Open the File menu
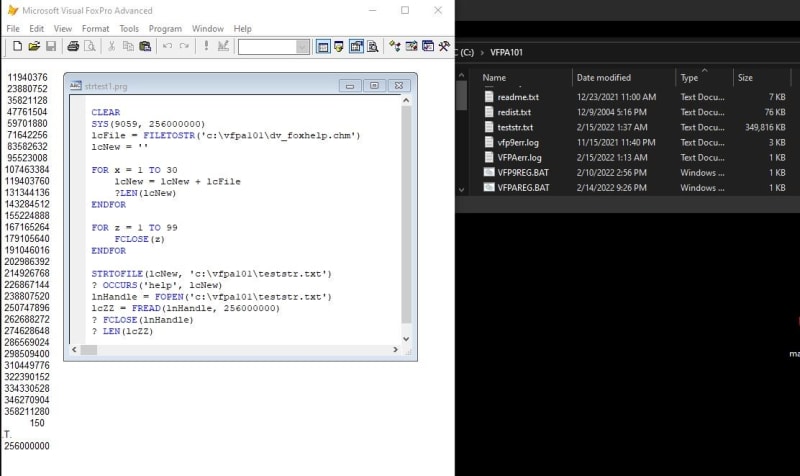 (13, 29)
